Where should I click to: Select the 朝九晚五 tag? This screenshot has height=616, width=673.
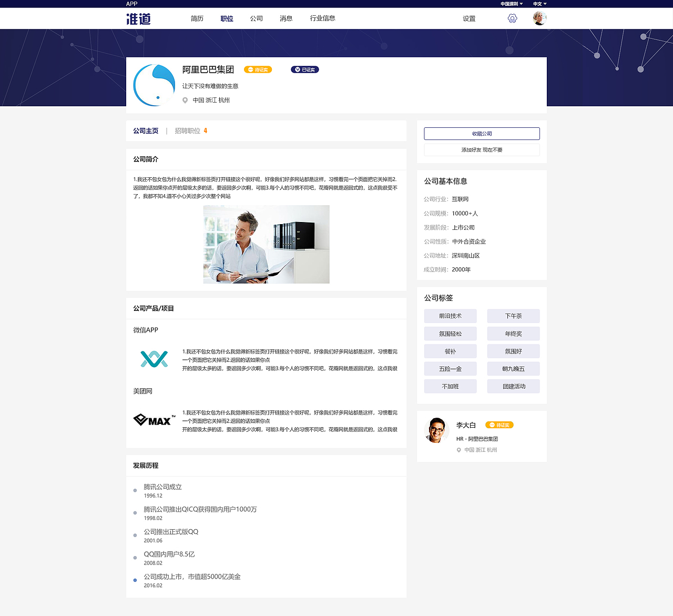tap(513, 369)
